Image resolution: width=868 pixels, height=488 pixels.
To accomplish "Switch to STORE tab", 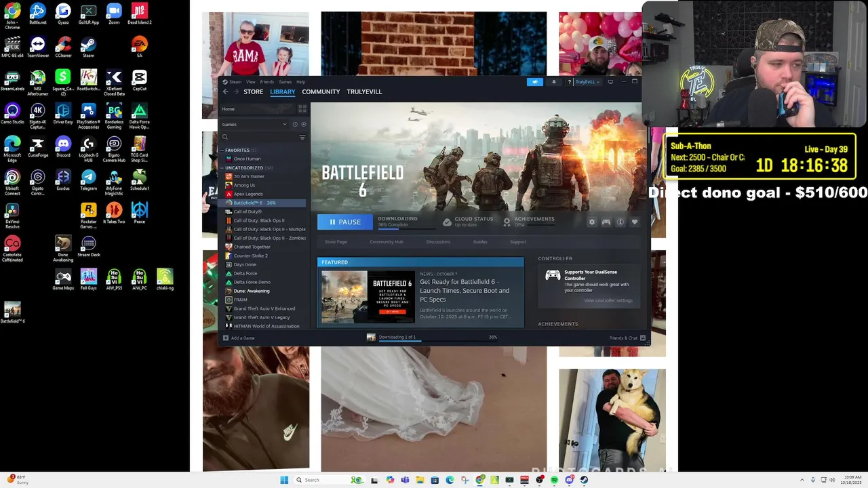I will [x=254, y=91].
